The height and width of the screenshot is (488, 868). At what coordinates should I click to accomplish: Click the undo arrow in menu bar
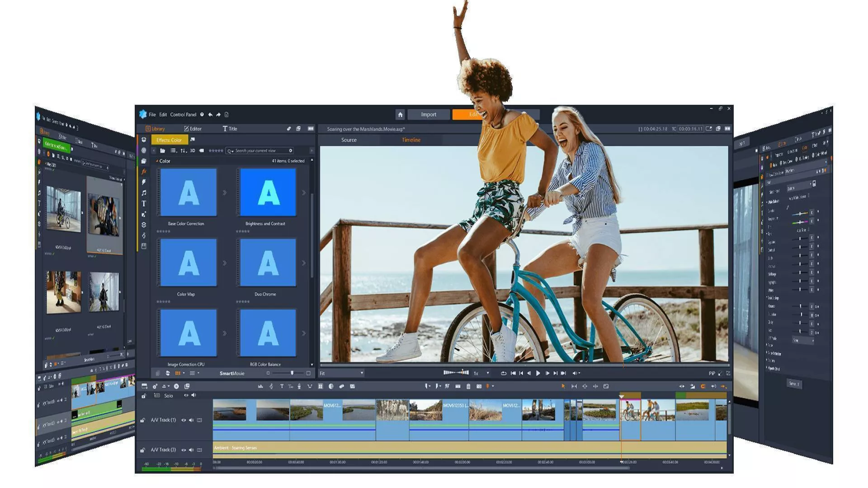point(210,115)
